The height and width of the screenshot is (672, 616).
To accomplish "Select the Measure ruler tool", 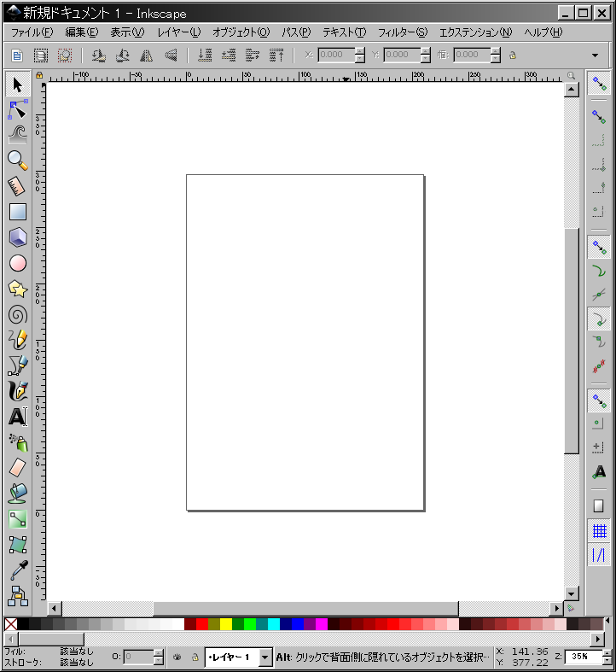I will pos(18,186).
